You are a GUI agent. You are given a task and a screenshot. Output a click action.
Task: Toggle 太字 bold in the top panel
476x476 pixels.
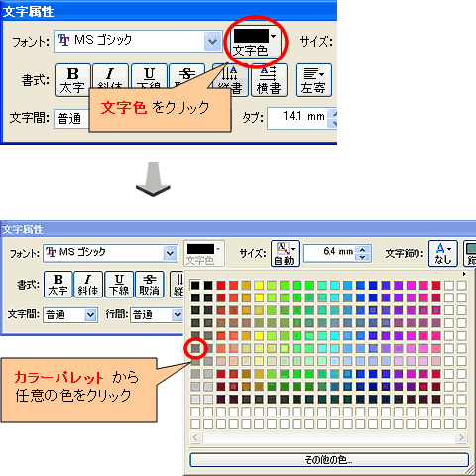[72, 80]
